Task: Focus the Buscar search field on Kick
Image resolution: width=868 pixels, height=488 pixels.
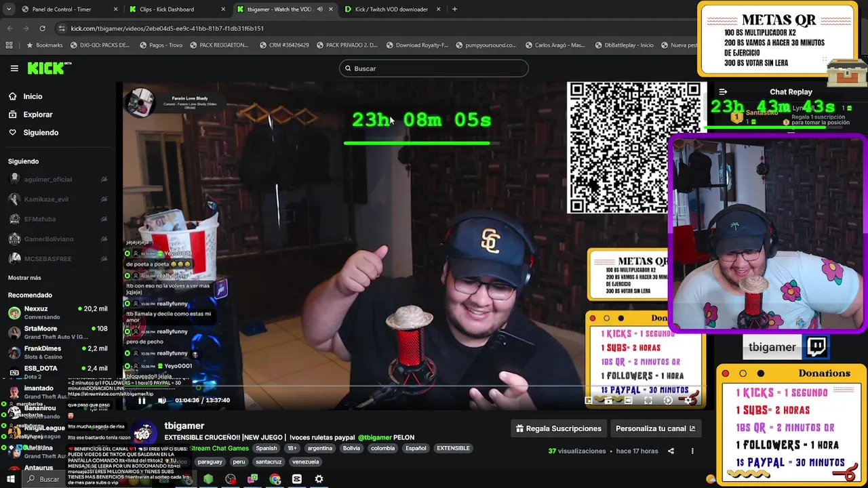Action: point(434,68)
